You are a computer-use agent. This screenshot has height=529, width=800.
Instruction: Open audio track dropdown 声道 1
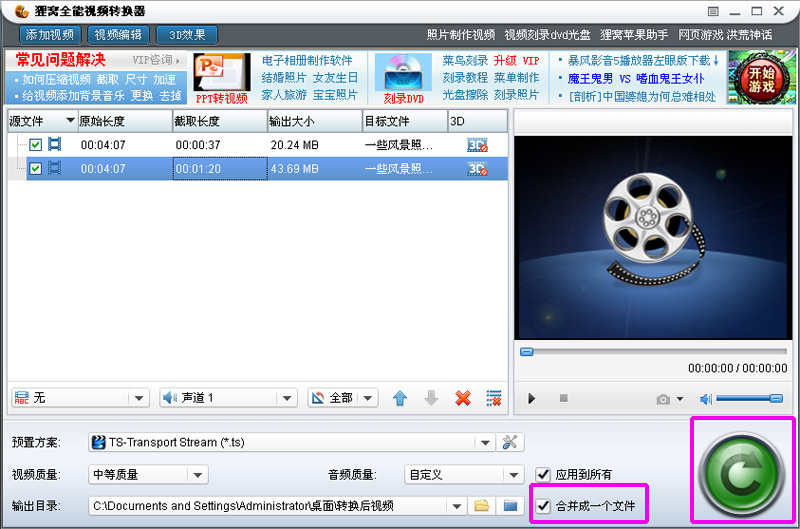tap(228, 398)
